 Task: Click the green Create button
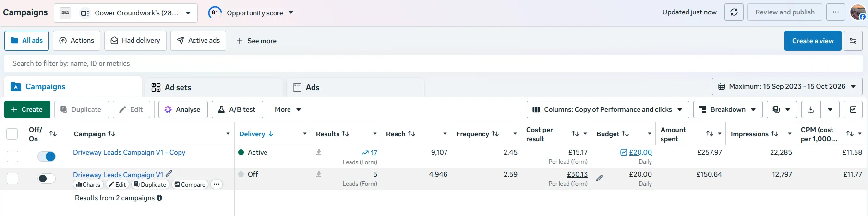click(27, 109)
